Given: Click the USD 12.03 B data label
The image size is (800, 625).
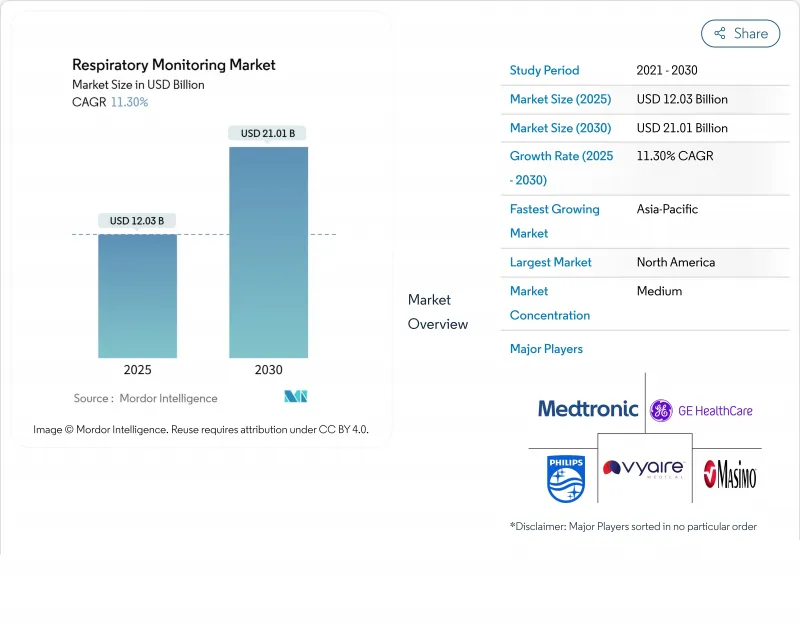Looking at the screenshot, I should point(137,220).
